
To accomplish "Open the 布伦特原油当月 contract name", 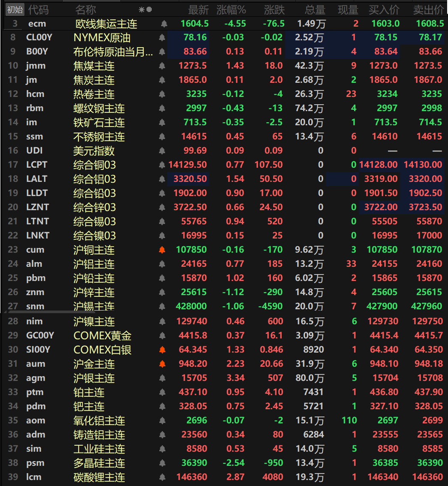I will (113, 52).
